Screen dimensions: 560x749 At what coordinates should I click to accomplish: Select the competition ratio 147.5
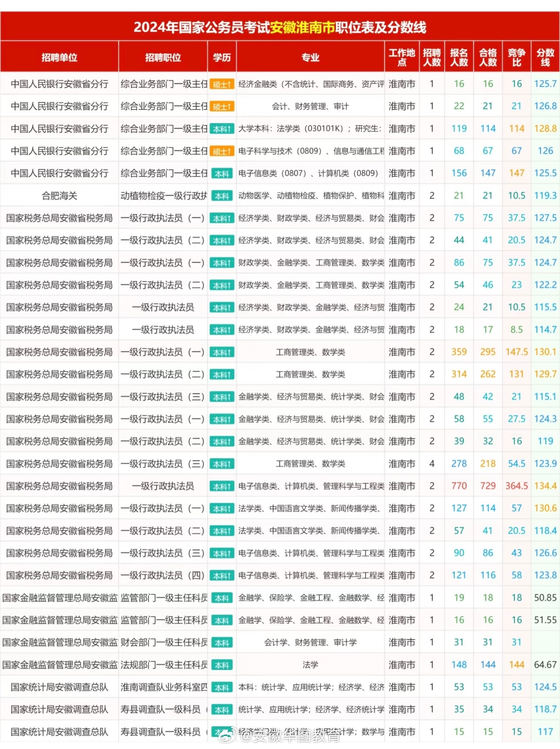[517, 352]
